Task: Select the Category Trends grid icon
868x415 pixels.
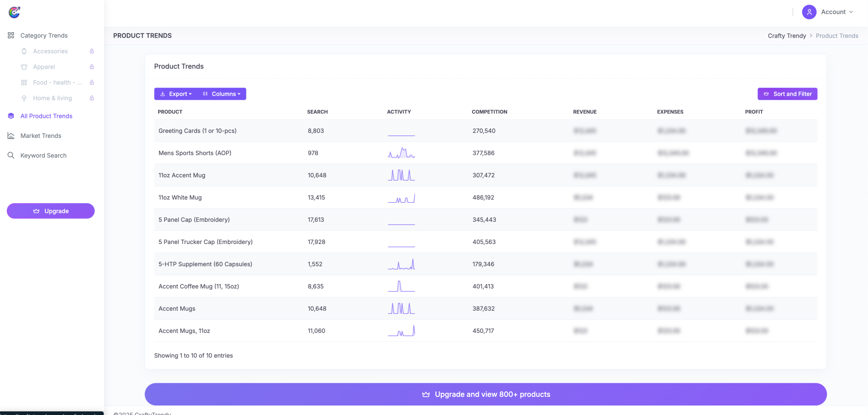Action: tap(10, 35)
